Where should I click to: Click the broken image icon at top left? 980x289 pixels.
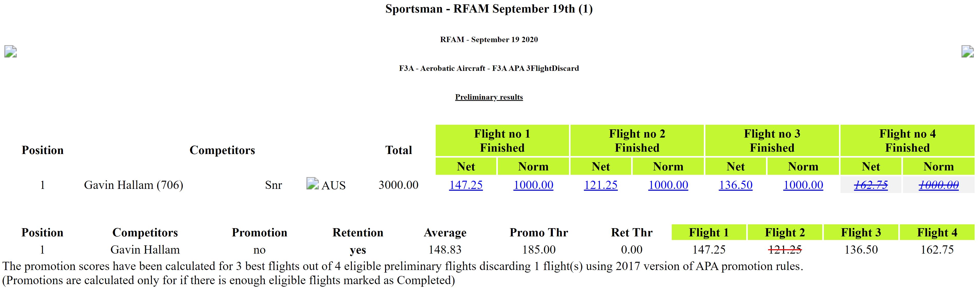click(x=10, y=51)
